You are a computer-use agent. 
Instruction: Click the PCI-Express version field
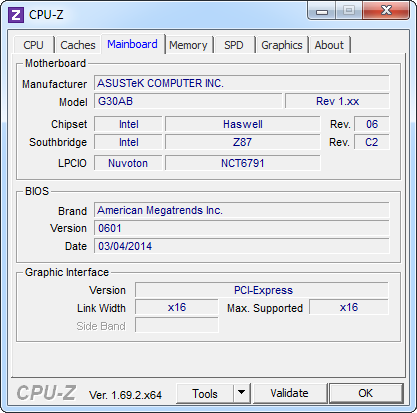click(262, 290)
